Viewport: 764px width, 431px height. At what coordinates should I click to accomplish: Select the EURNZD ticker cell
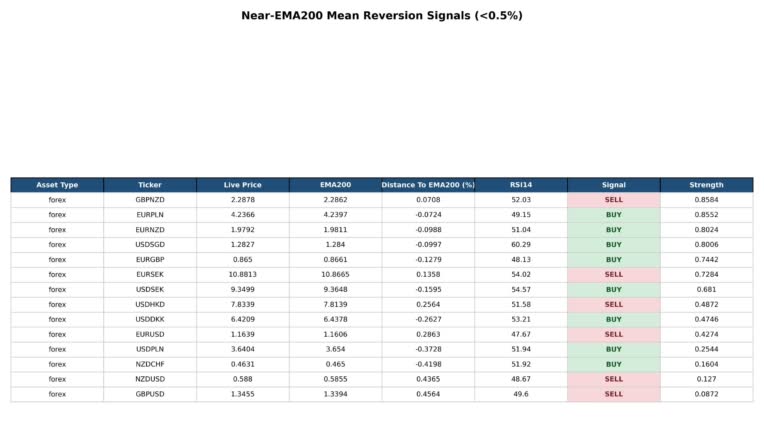click(x=150, y=230)
